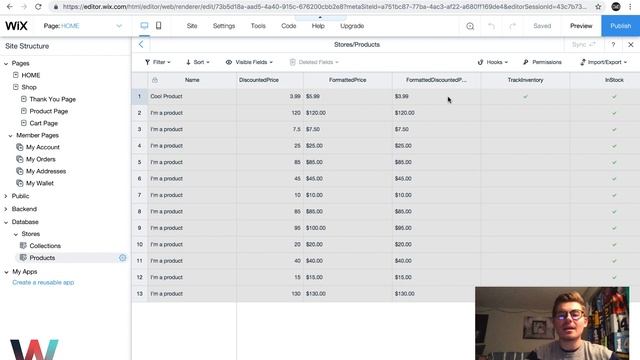Go back with the content manager arrow
640x360 pixels.
tap(141, 44)
